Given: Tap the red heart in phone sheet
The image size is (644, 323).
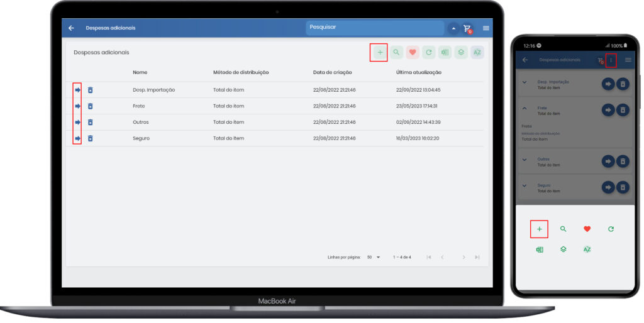Looking at the screenshot, I should (x=587, y=229).
